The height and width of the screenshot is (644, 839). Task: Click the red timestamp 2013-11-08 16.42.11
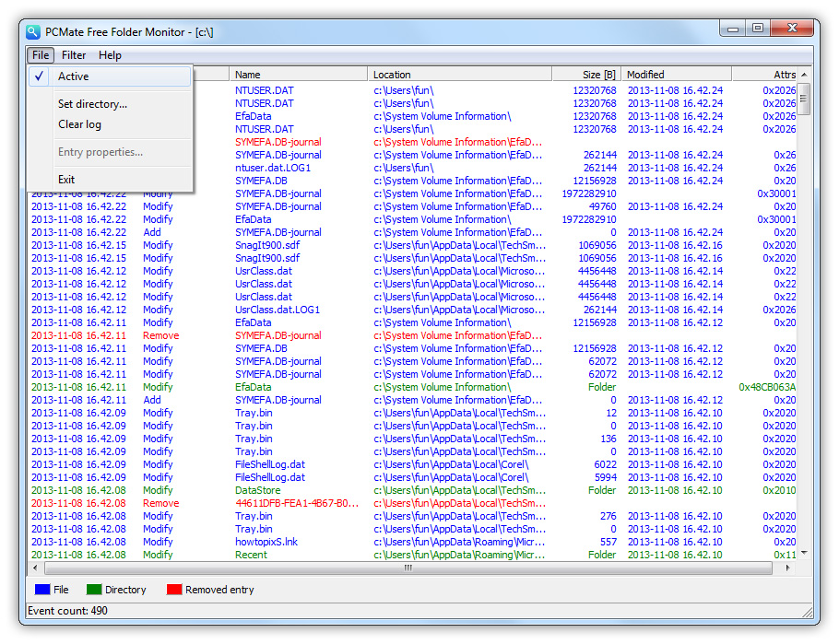(x=78, y=336)
